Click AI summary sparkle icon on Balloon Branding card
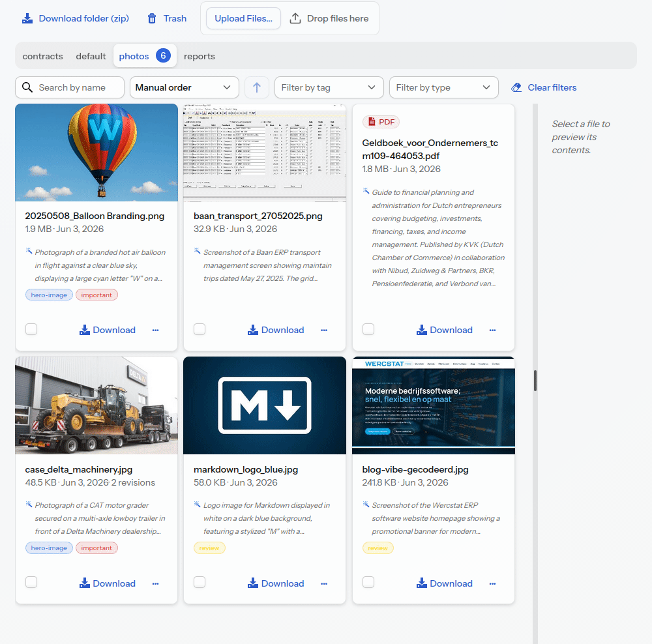The image size is (652, 644). 29,251
